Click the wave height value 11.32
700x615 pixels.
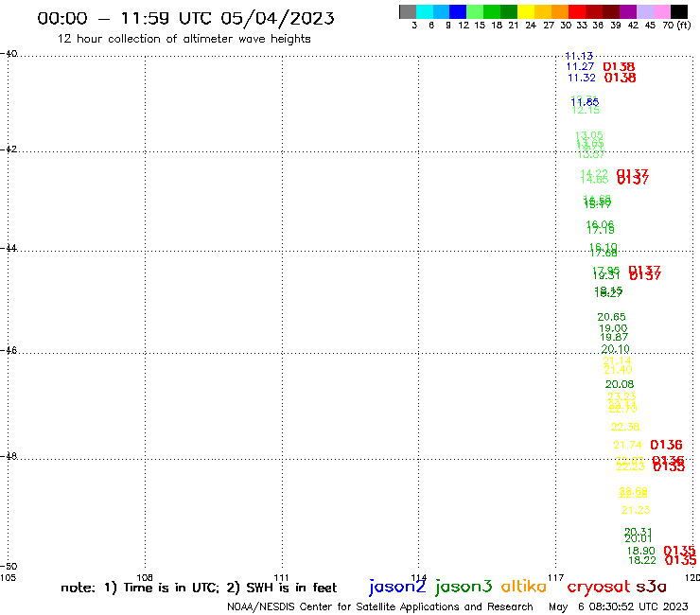coord(582,78)
